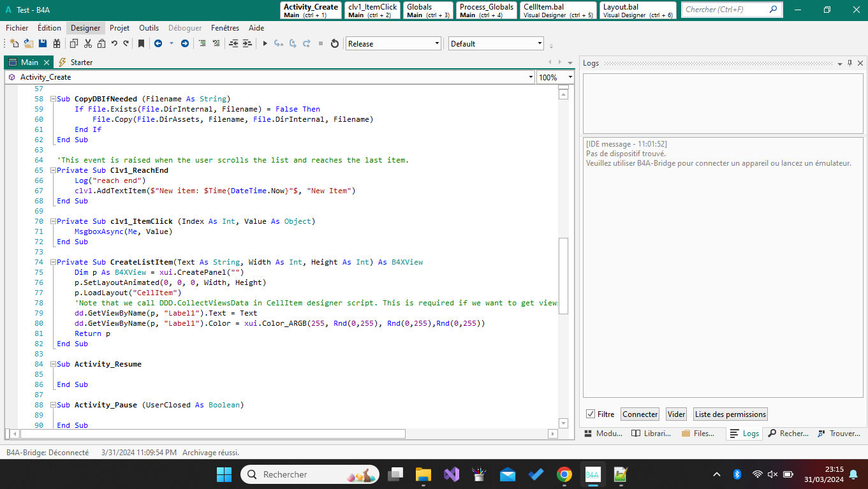Viewport: 868px width, 489px height.
Task: Collapse the Activity_Pause sub
Action: (x=53, y=405)
